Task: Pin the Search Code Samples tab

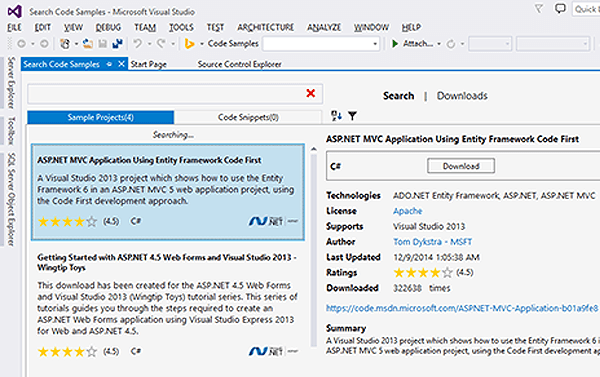Action: (x=109, y=64)
